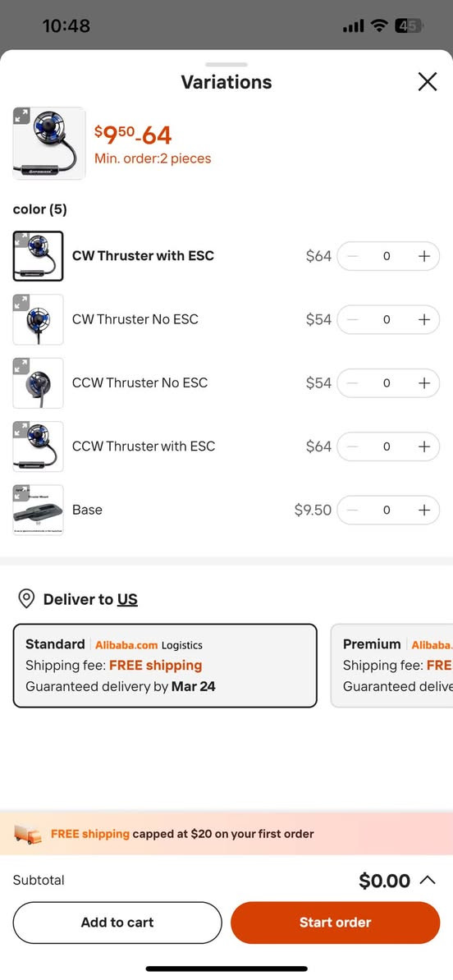Increase CCW Thruster with ESC quantity
The image size is (453, 980).
[x=423, y=446]
